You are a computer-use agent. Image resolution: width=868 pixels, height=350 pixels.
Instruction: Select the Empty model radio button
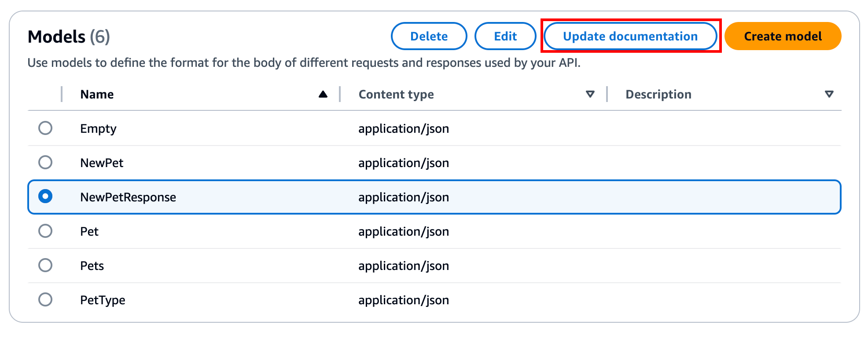(45, 128)
